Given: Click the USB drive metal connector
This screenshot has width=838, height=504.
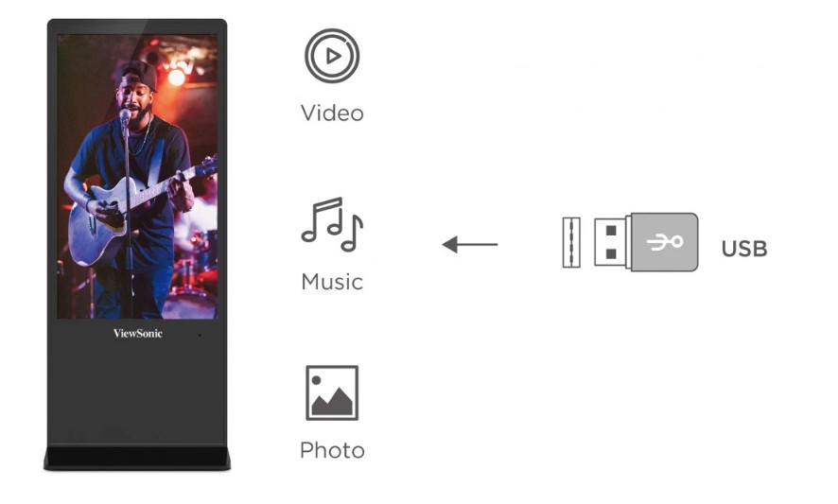Looking at the screenshot, I should coord(613,242).
